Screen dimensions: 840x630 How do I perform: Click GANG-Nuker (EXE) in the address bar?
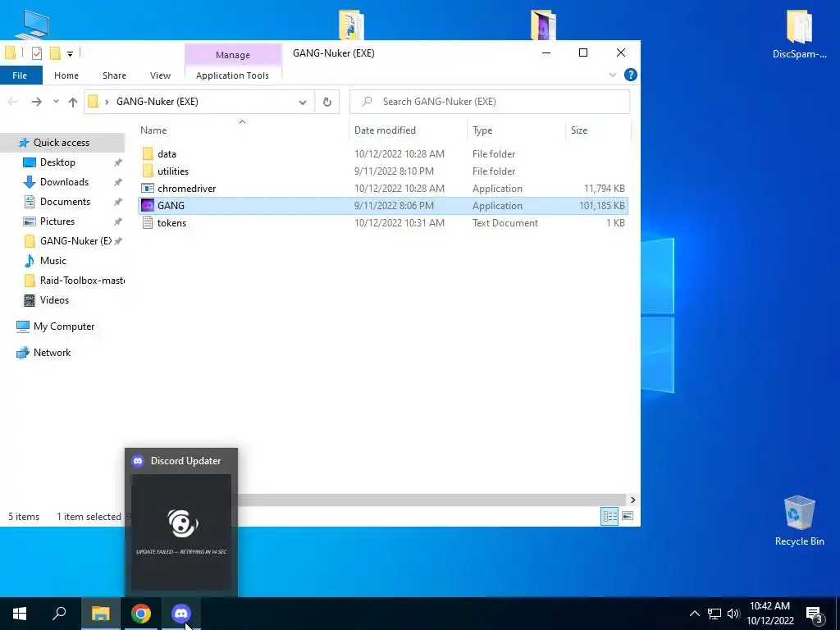coord(157,101)
